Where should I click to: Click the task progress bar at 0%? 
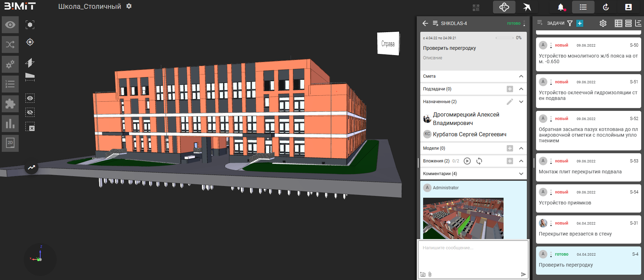[504, 38]
